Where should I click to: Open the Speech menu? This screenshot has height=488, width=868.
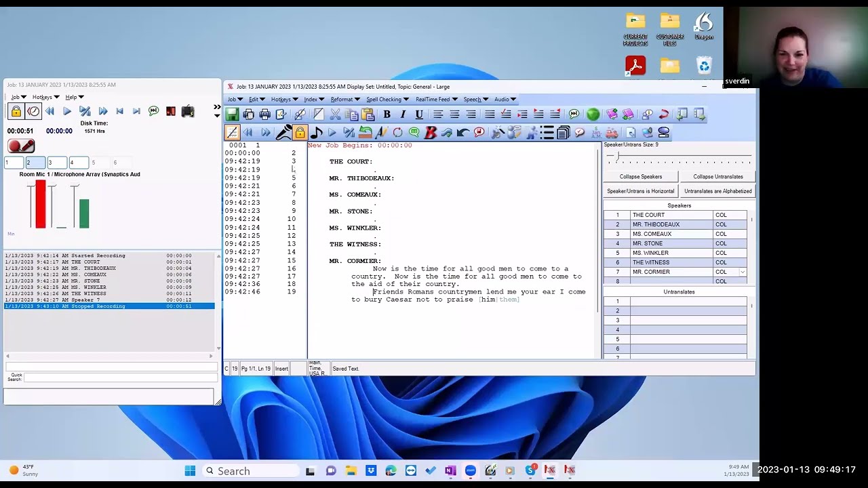pos(475,100)
